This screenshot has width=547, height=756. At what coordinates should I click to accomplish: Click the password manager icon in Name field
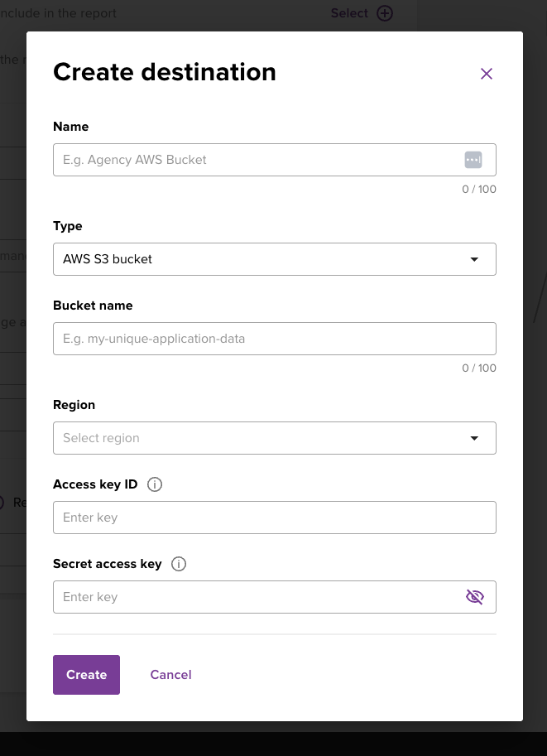[473, 160]
